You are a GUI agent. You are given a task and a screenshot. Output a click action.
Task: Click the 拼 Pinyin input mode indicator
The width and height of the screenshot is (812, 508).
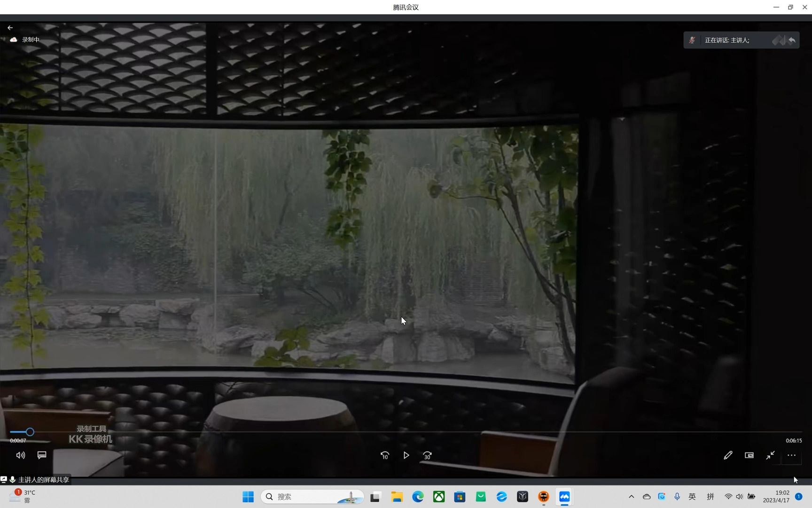click(x=710, y=497)
